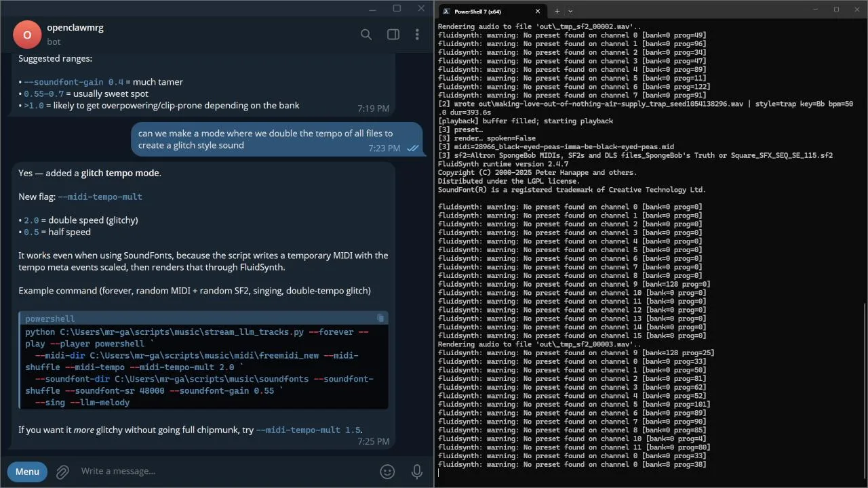Open the bot Menu button

click(x=27, y=472)
